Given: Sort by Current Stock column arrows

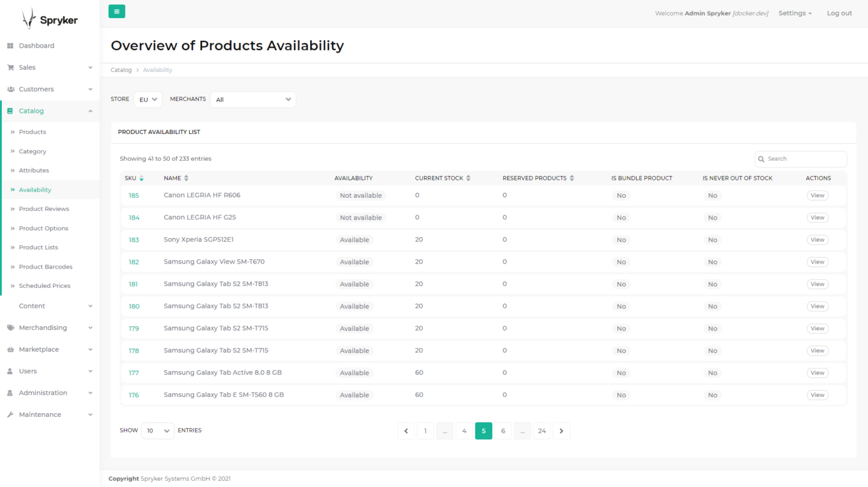Looking at the screenshot, I should click(468, 178).
